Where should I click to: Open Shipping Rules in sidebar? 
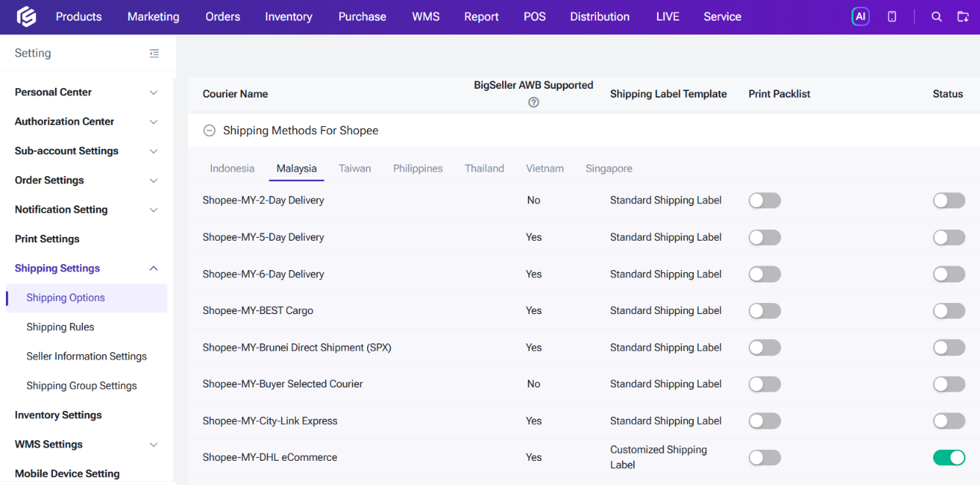[60, 327]
